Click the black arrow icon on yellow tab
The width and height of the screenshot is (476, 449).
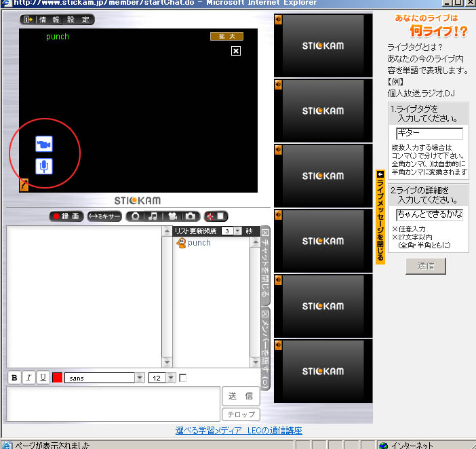380,174
